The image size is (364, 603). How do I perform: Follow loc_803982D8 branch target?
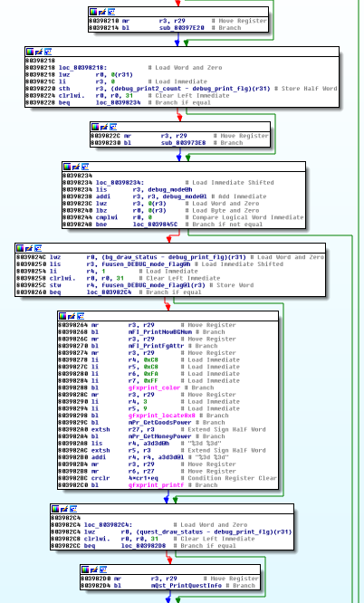click(x=144, y=546)
